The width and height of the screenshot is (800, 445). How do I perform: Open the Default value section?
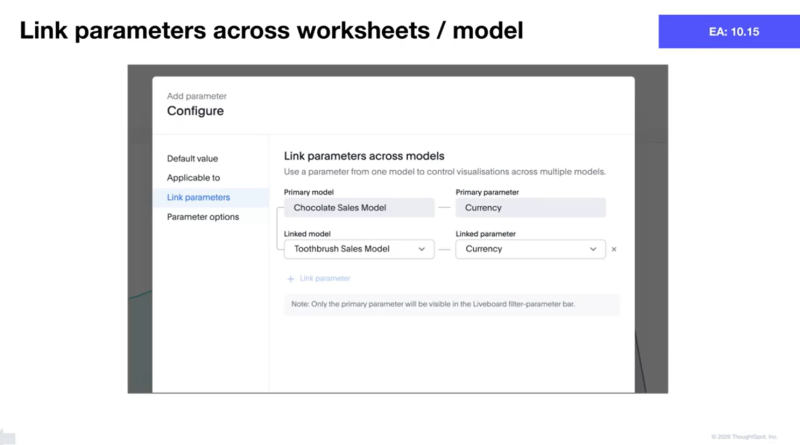[192, 158]
